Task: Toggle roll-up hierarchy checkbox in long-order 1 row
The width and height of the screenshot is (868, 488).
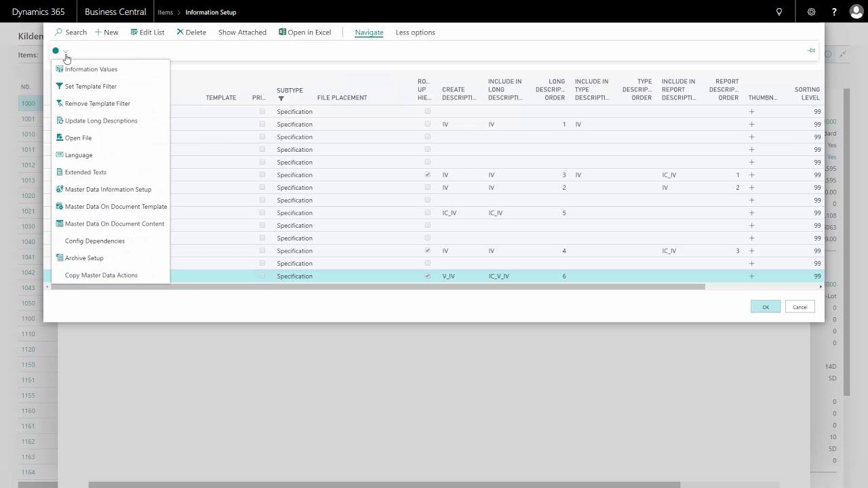Action: 427,124
